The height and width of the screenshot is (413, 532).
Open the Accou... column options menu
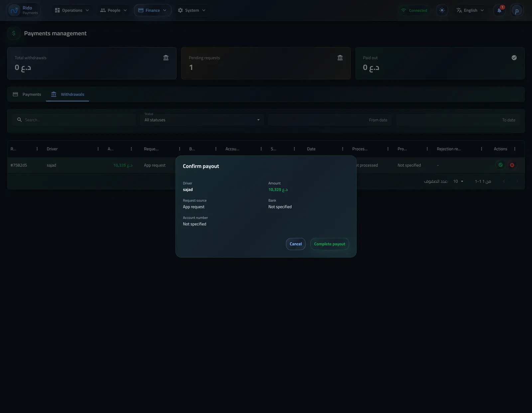coord(261,149)
